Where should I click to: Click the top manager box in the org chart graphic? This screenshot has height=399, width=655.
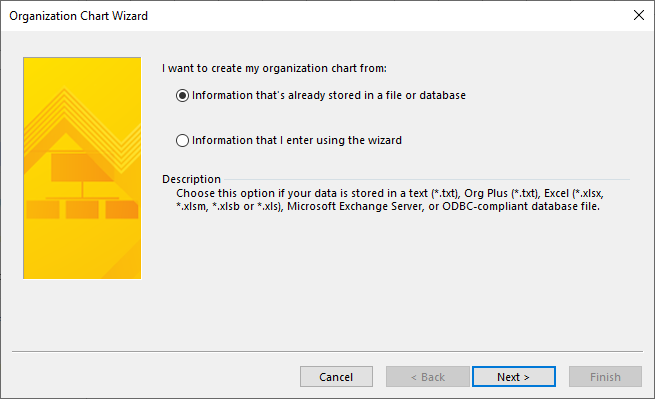click(82, 167)
